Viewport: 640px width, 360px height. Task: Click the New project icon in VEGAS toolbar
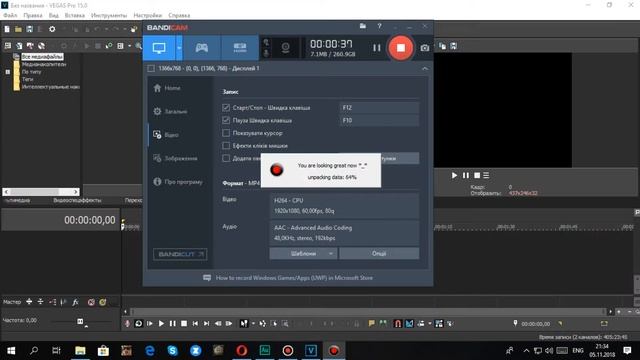click(x=7, y=29)
